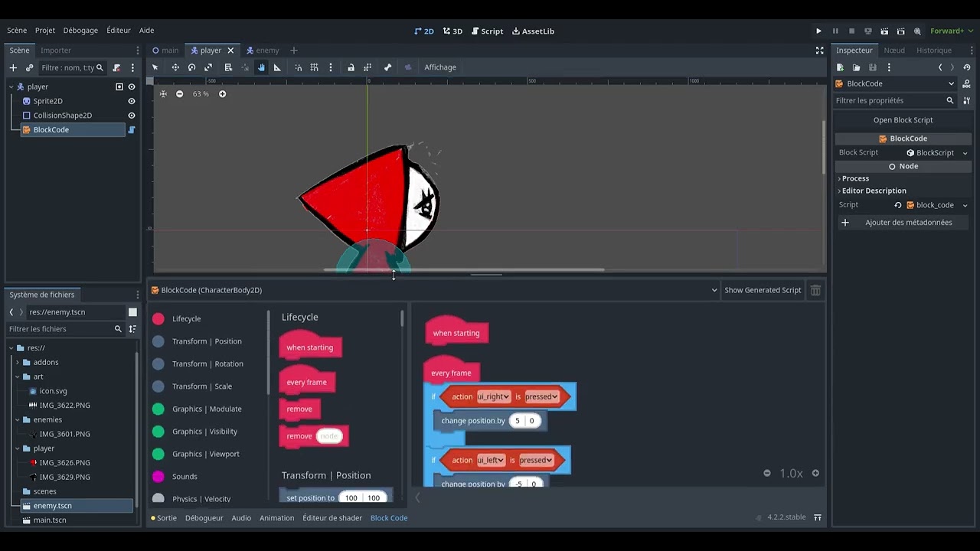Add a new child node
This screenshot has height=551, width=980.
click(13, 68)
